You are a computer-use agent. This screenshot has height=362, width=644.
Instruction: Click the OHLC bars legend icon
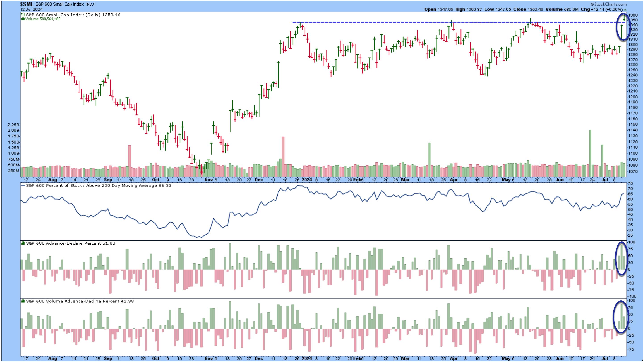[x=23, y=15]
